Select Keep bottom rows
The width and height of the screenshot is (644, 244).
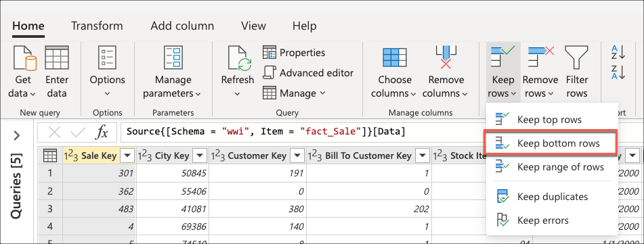pos(551,143)
